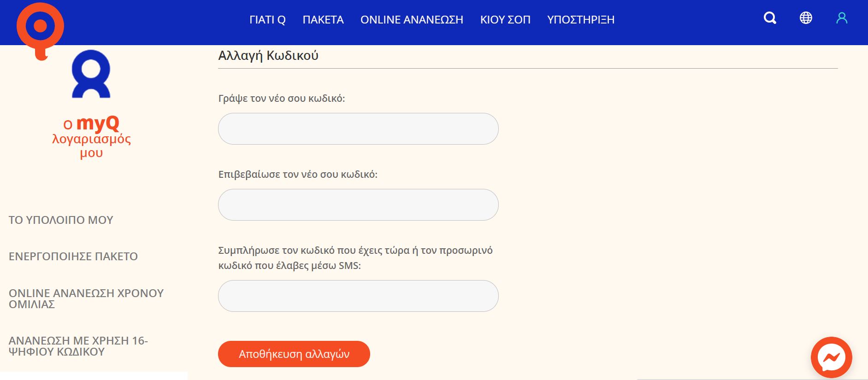Open the ΠΑΚΕΤΑ menu item
The width and height of the screenshot is (868, 380).
[x=323, y=20]
